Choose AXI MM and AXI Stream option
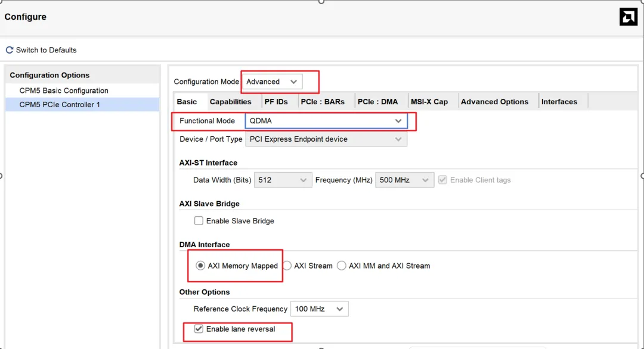 [341, 266]
